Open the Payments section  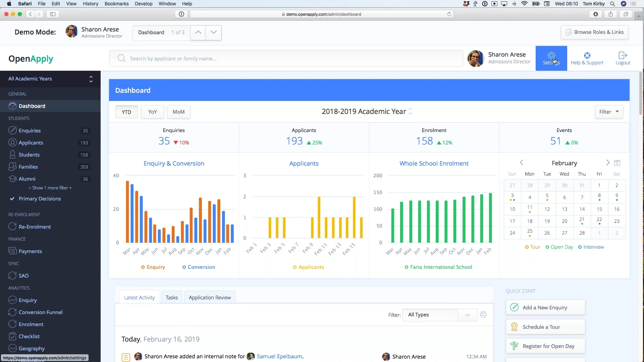pyautogui.click(x=30, y=251)
